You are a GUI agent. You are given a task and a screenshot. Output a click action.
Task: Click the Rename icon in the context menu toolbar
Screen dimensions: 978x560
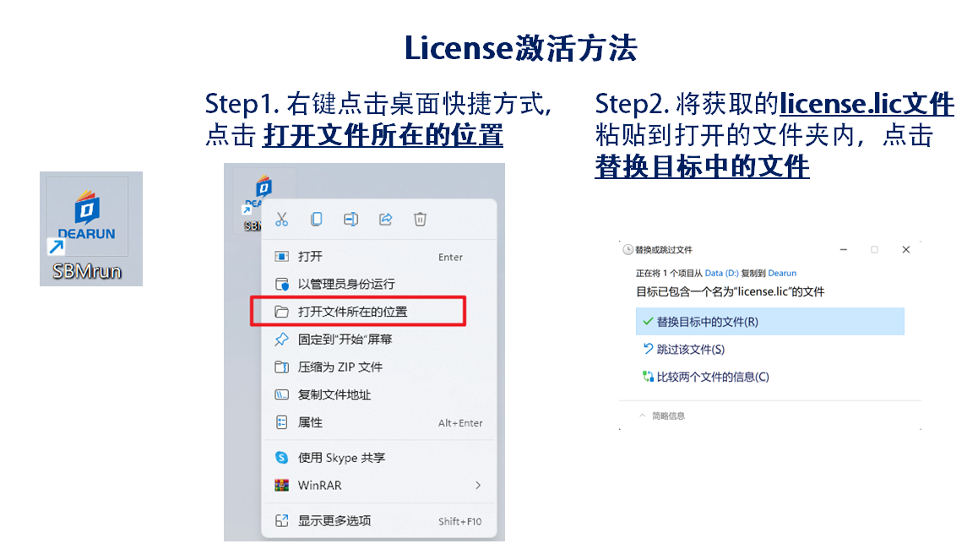click(x=351, y=219)
